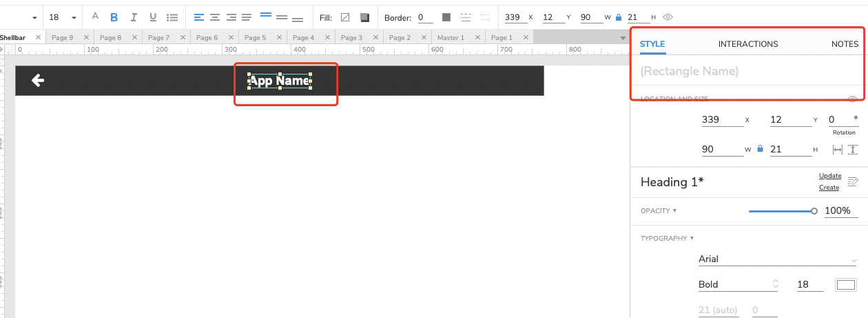Click the border width field in the toolbar

(426, 17)
